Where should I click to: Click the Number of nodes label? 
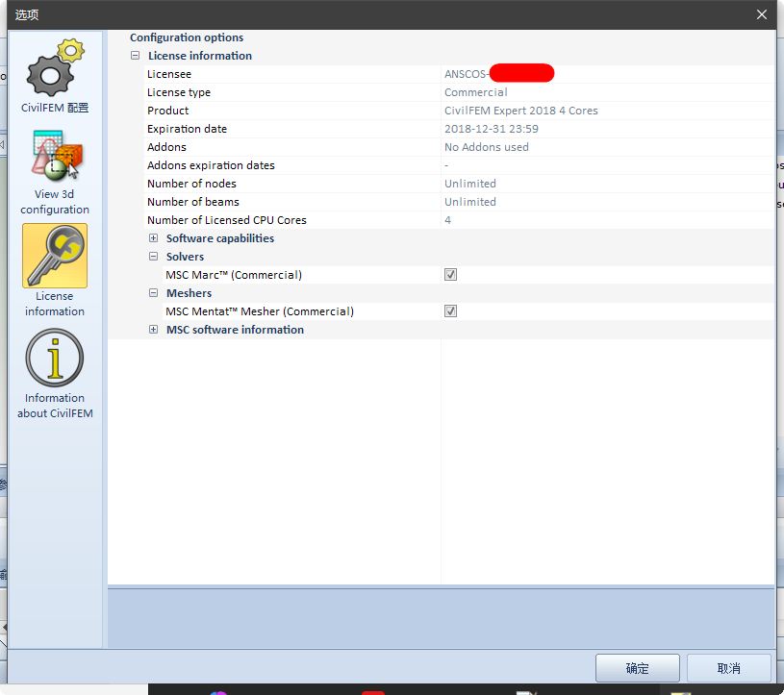click(x=191, y=184)
